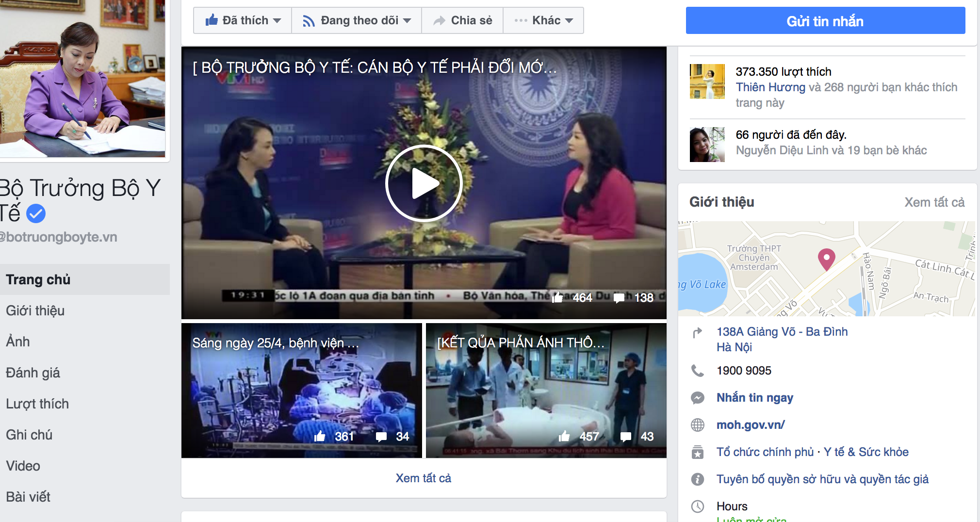Image resolution: width=980 pixels, height=522 pixels.
Task: Click the directions arrow icon beside the address
Action: pyautogui.click(x=697, y=332)
